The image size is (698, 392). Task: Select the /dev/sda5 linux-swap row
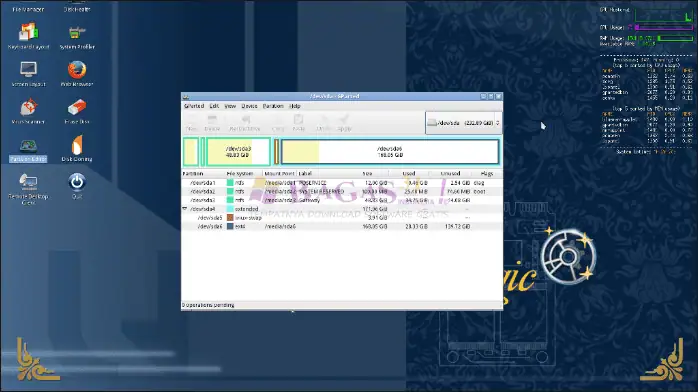pyautogui.click(x=342, y=218)
